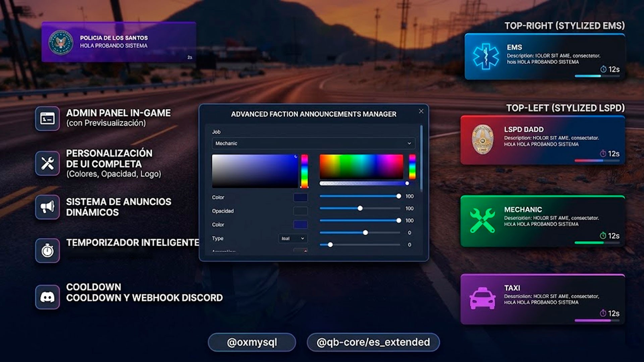
Task: Select the EMS card title text
Action: (514, 47)
